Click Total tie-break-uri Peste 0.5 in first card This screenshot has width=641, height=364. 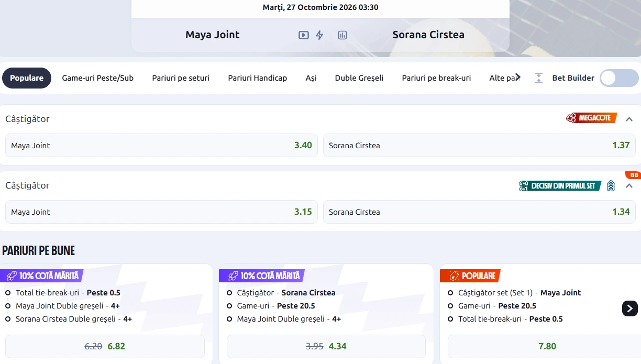(x=68, y=293)
